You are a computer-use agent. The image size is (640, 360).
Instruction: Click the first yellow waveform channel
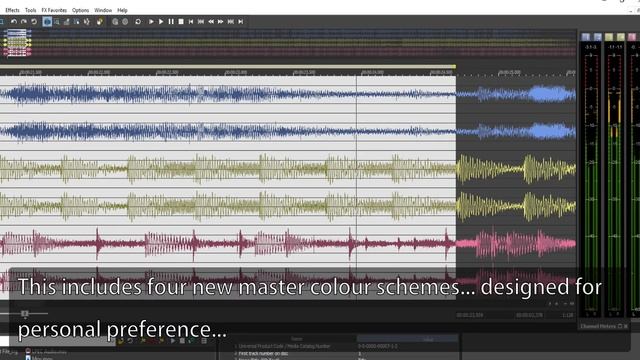click(x=288, y=169)
